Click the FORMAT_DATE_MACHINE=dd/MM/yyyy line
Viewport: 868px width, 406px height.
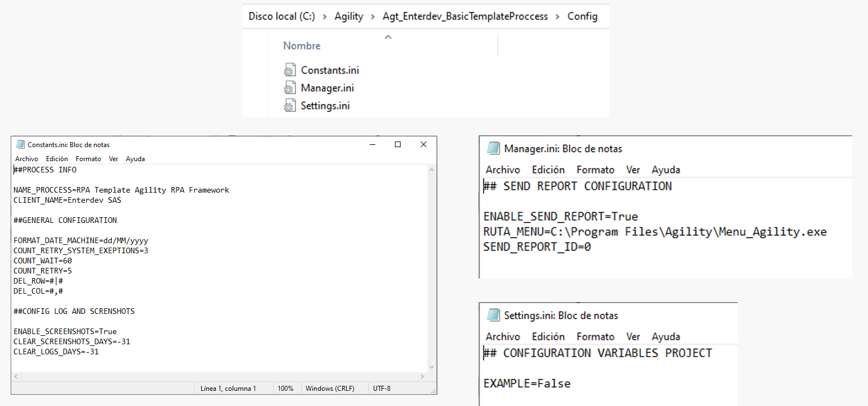(x=81, y=240)
